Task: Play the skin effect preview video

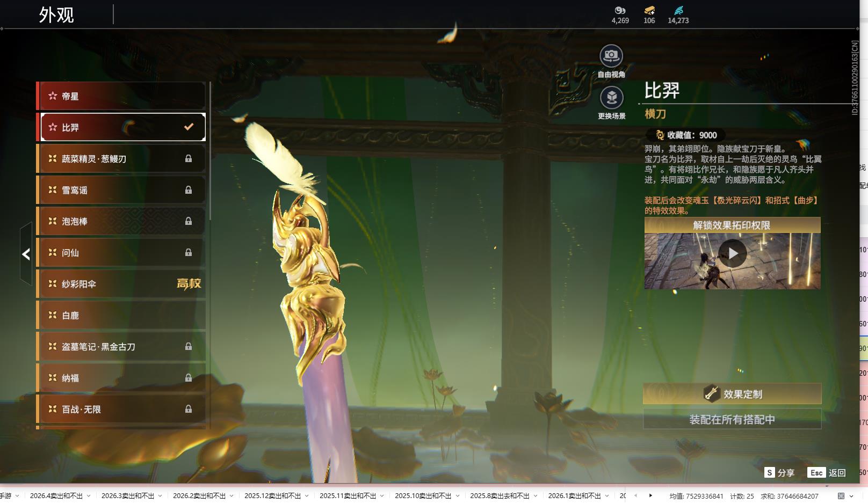Action: pos(732,253)
